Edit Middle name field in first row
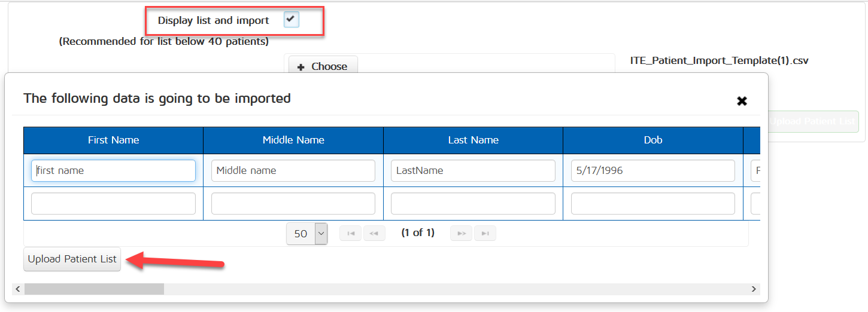The height and width of the screenshot is (312, 868). [293, 170]
